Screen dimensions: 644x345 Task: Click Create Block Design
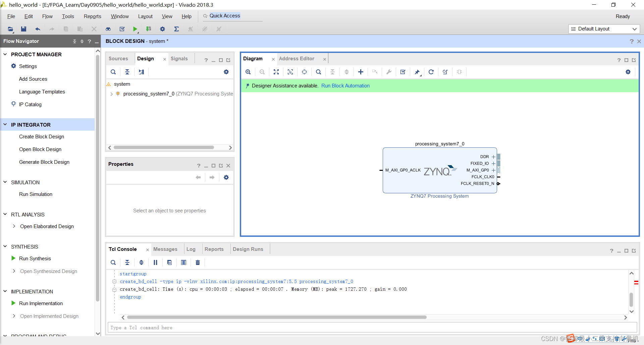42,137
